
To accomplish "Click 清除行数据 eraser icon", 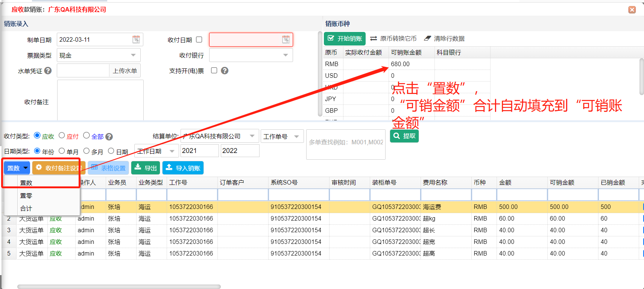I will [427, 38].
